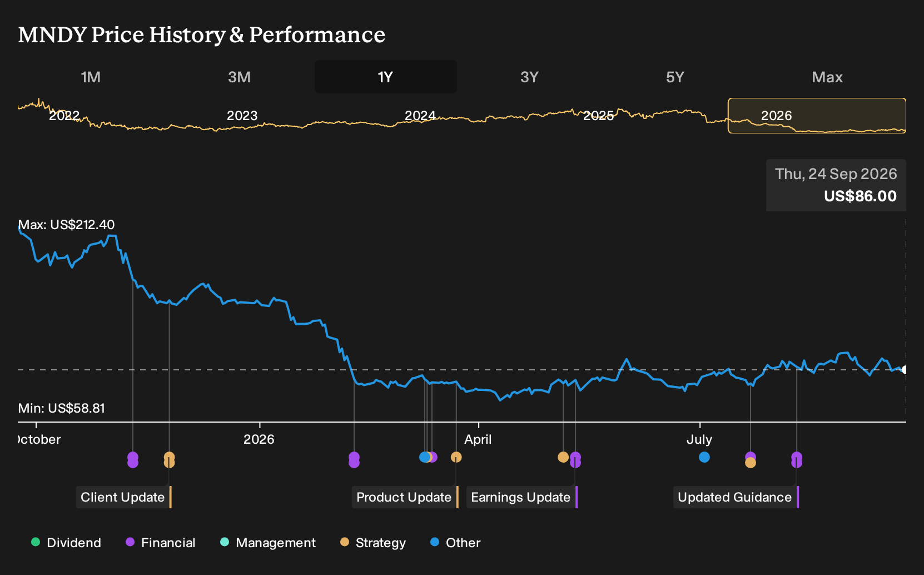Click the Min: US$58.81 label
The height and width of the screenshot is (575, 924).
(x=62, y=408)
